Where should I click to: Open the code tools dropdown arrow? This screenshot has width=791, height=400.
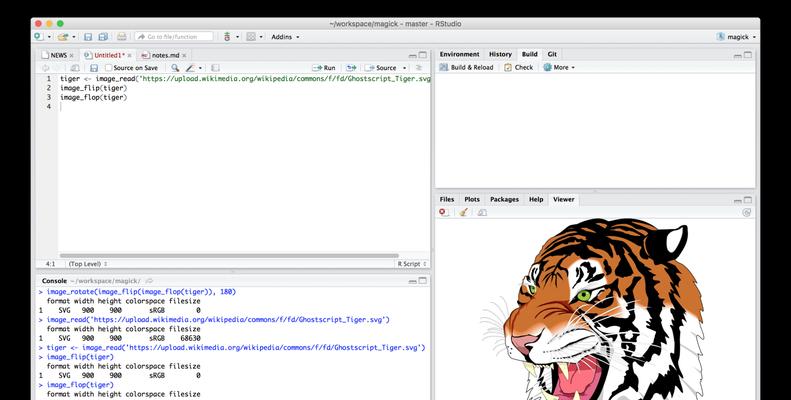[200, 68]
